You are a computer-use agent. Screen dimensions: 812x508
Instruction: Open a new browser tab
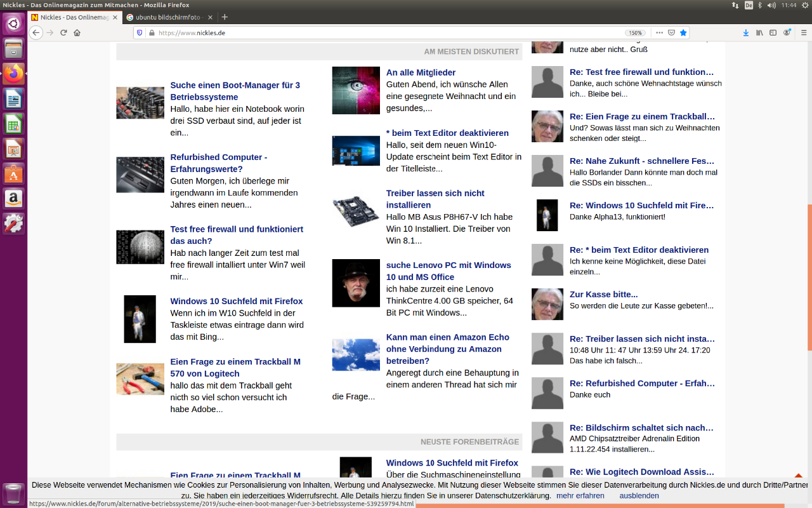click(x=225, y=17)
